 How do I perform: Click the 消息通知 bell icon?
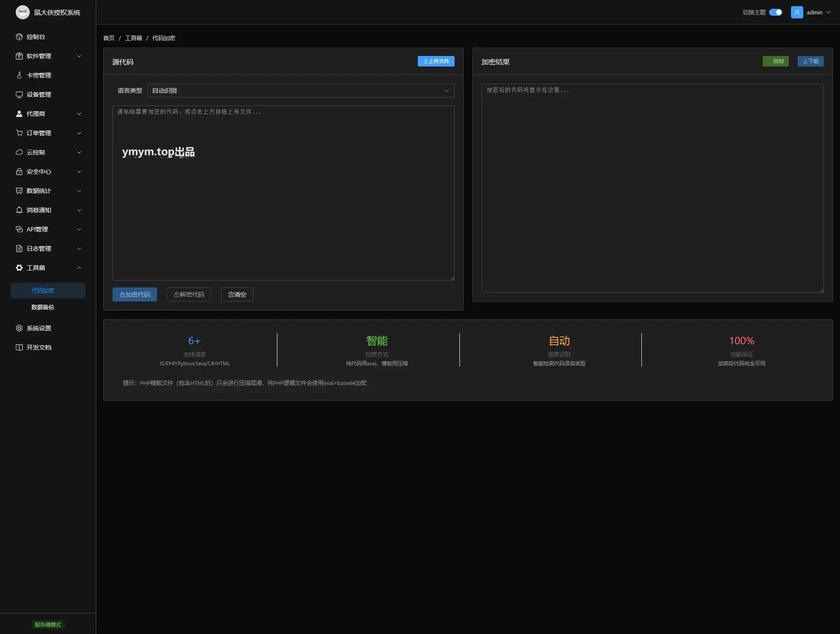click(19, 210)
